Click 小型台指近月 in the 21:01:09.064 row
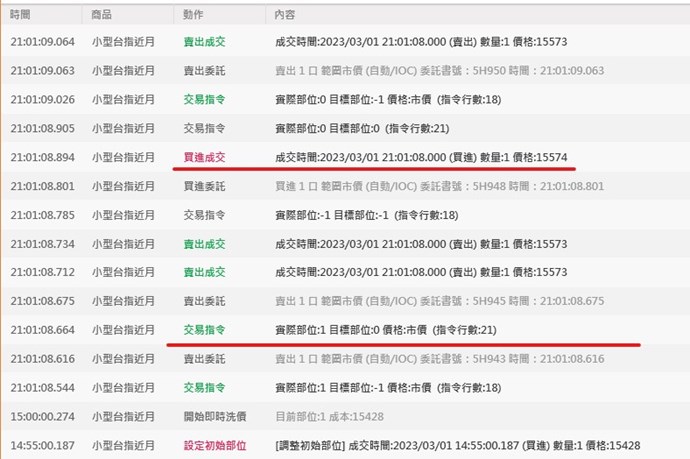690x459 pixels. [x=124, y=42]
